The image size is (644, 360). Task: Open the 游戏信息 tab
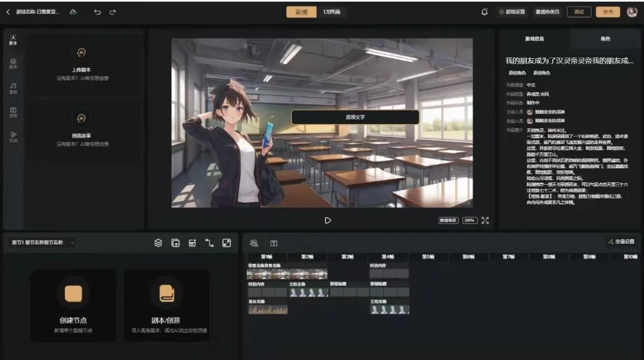click(x=534, y=39)
